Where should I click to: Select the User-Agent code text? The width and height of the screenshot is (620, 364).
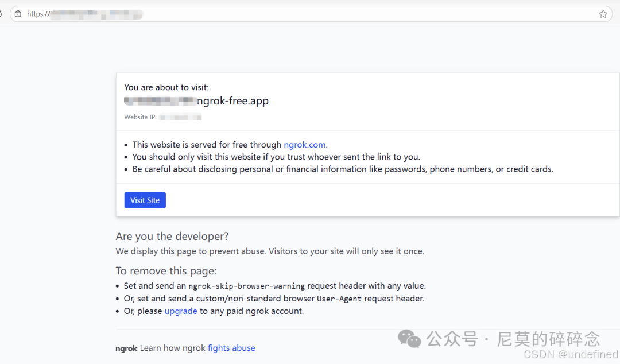(x=339, y=299)
